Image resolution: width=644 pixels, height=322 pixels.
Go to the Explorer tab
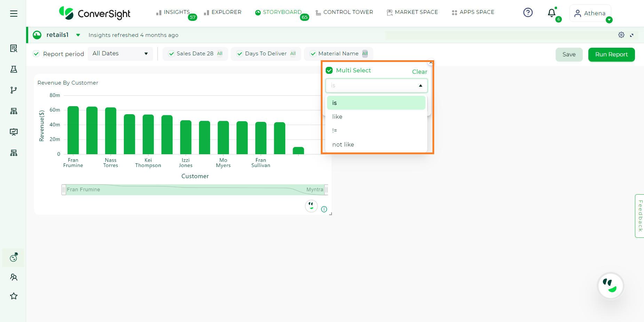(x=223, y=12)
